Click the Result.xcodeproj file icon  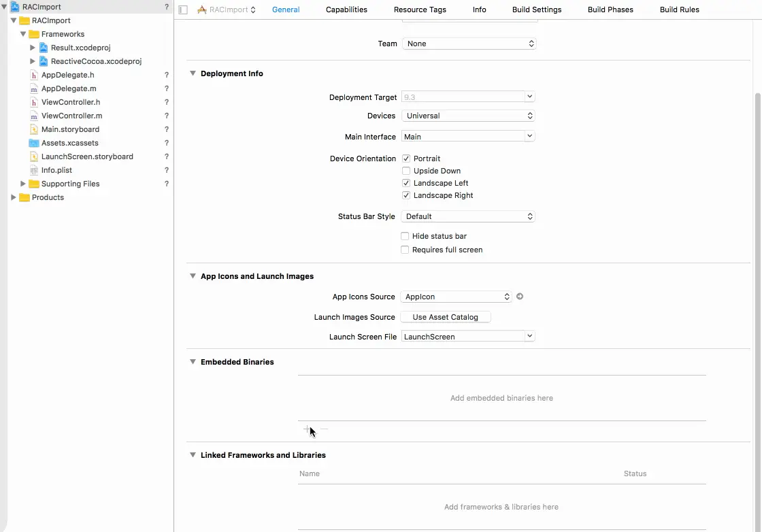pos(44,48)
